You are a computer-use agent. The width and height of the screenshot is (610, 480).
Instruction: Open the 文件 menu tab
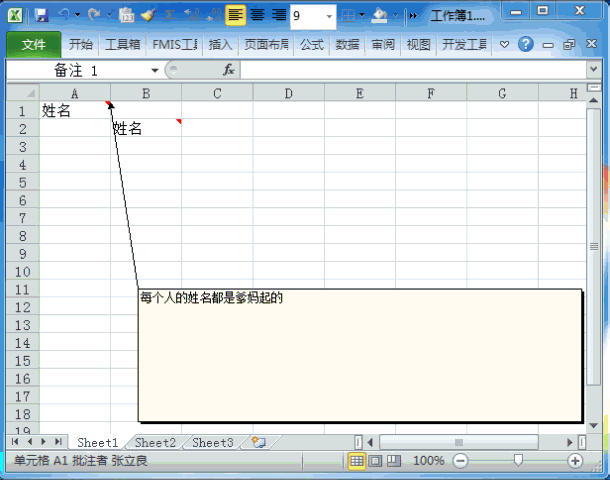pyautogui.click(x=33, y=45)
